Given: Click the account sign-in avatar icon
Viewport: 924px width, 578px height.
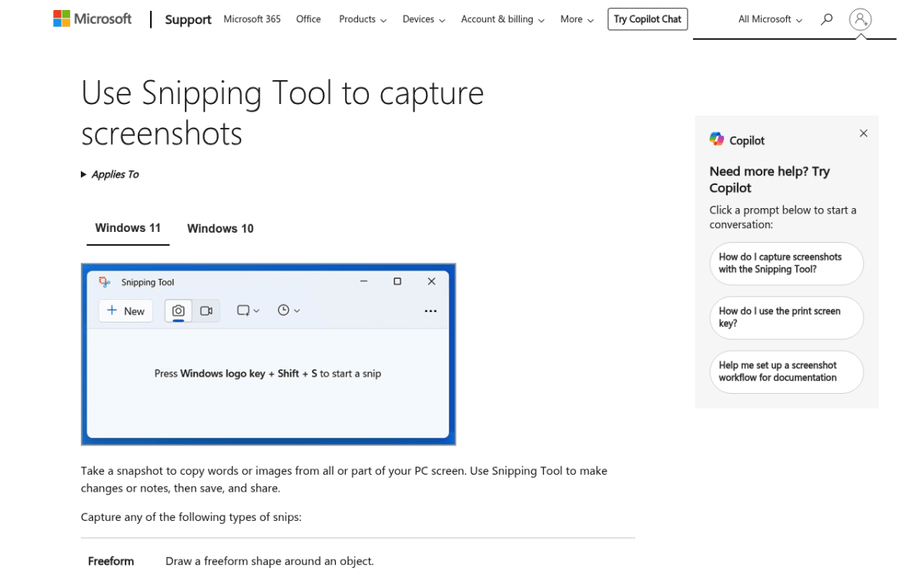Looking at the screenshot, I should pos(860,19).
